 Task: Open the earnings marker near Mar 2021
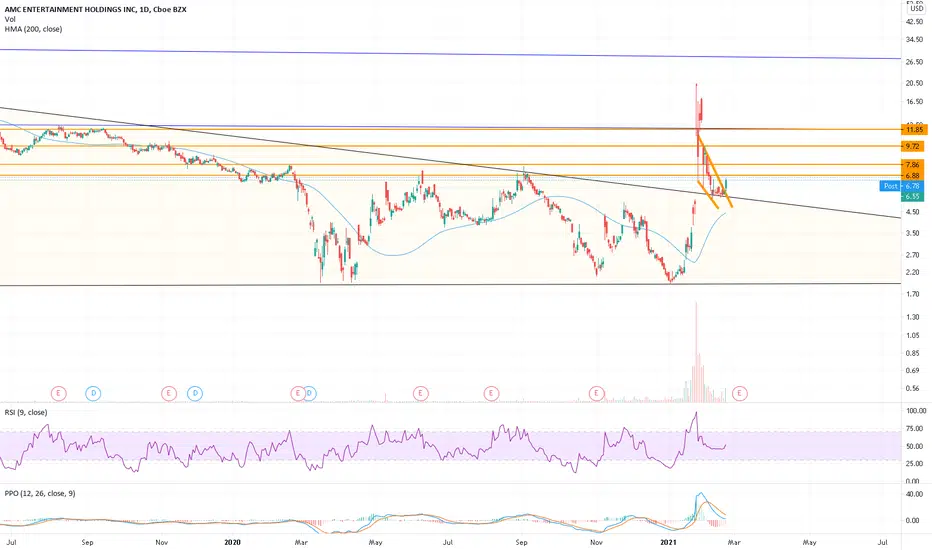(x=739, y=393)
